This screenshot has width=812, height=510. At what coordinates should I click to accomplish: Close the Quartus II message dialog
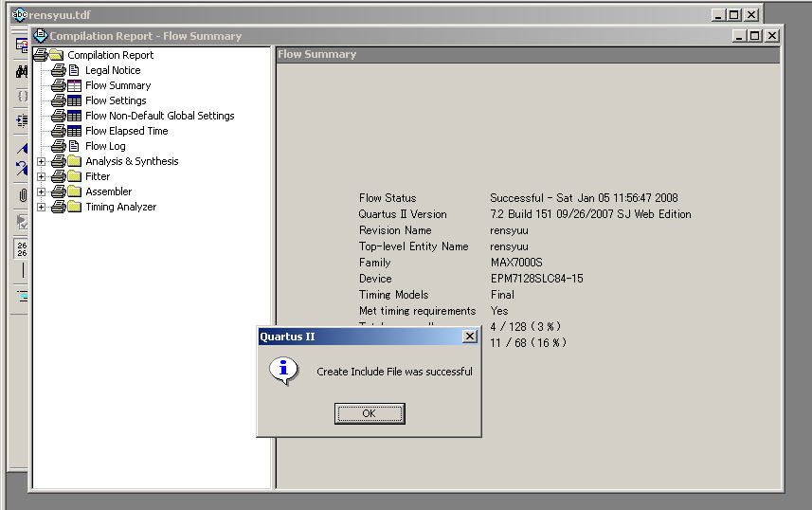click(469, 337)
